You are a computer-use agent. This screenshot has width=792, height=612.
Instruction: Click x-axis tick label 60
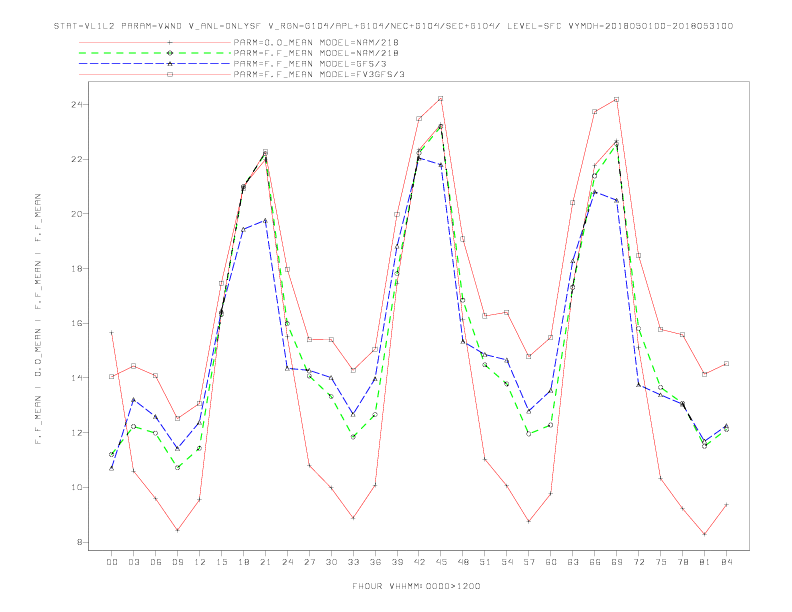pyautogui.click(x=551, y=562)
